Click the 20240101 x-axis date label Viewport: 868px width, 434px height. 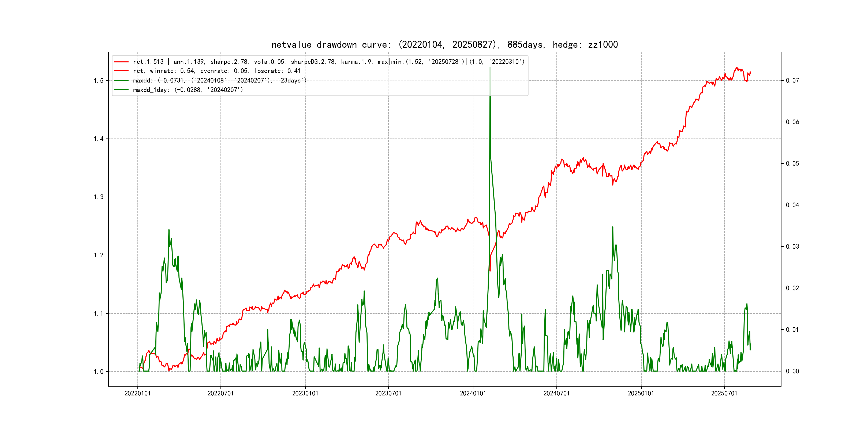473,394
